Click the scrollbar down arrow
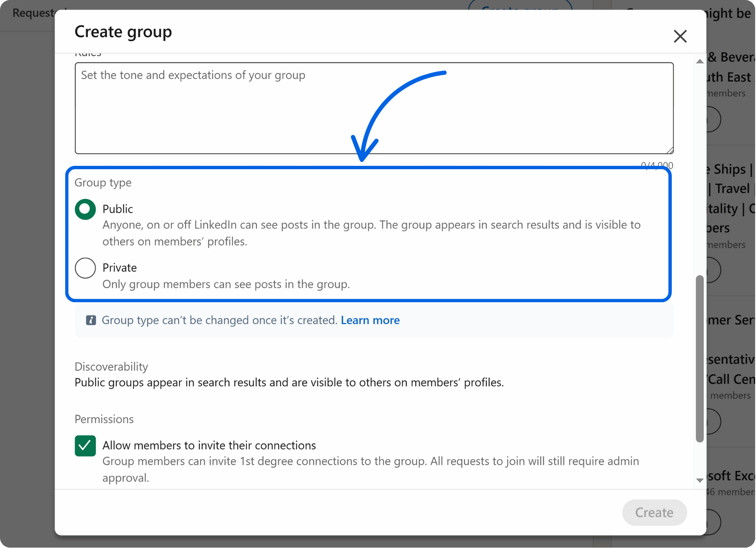The height and width of the screenshot is (548, 756). [x=699, y=480]
